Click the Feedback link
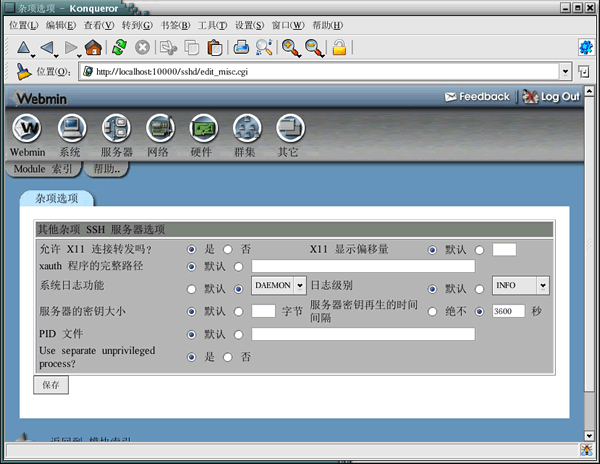600x464 pixels. point(478,97)
